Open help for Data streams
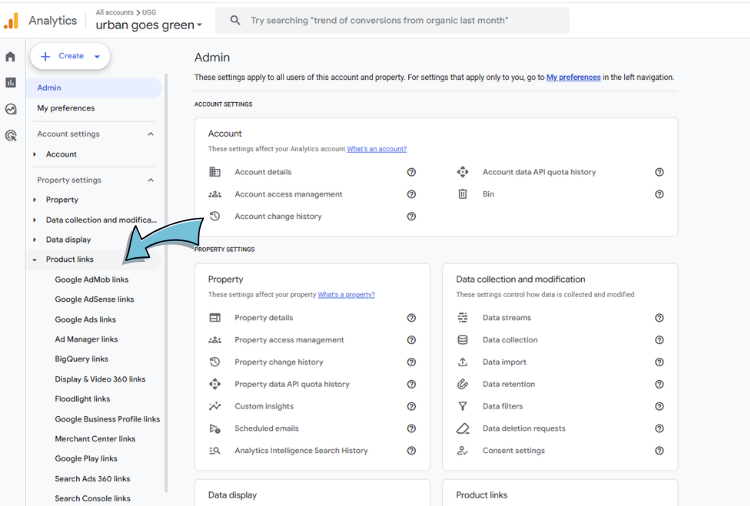750x506 pixels. (x=659, y=318)
